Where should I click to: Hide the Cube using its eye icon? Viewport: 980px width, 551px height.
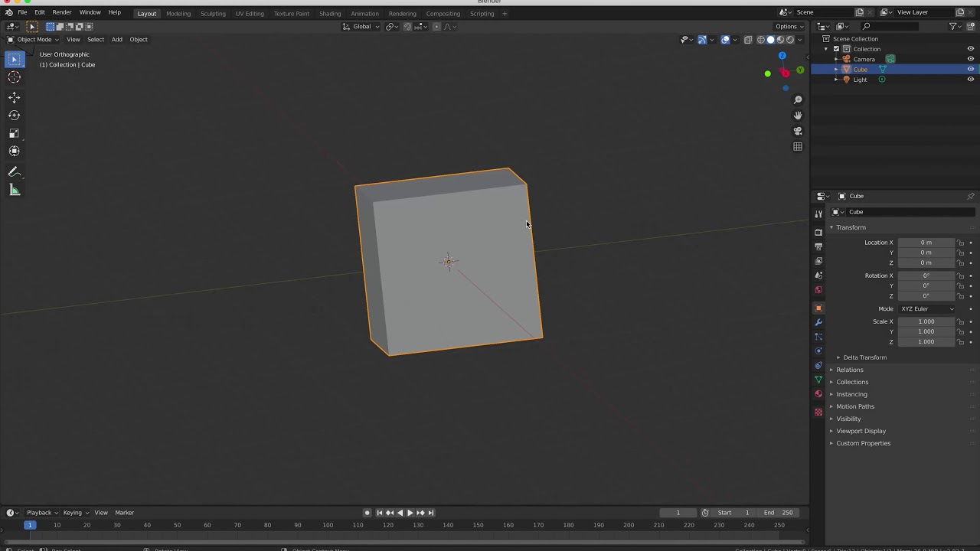970,69
